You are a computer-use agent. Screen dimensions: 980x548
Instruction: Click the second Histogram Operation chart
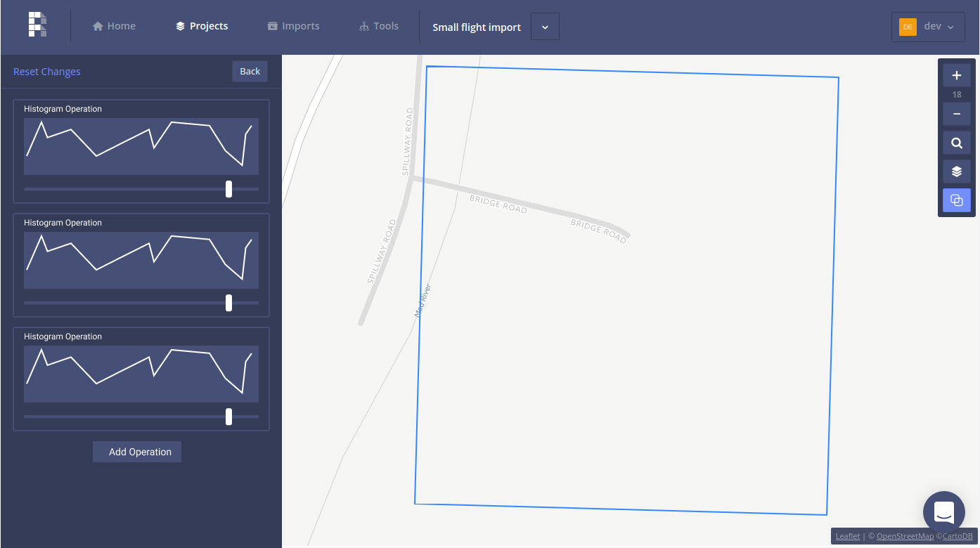point(141,260)
